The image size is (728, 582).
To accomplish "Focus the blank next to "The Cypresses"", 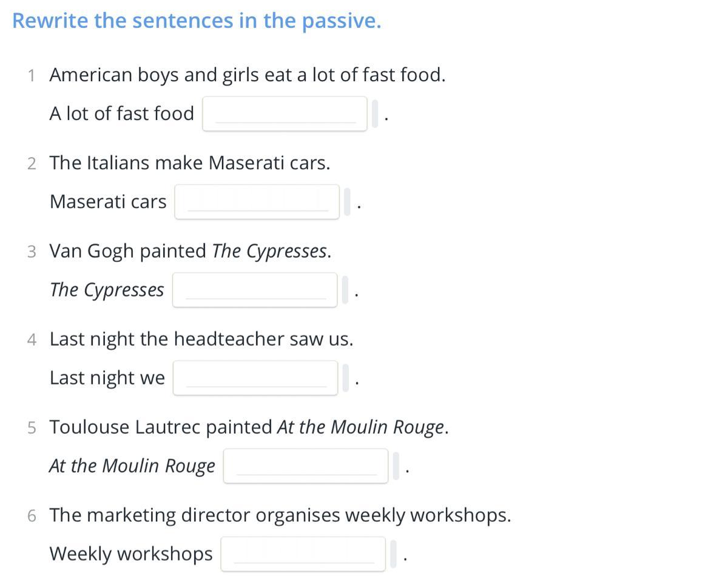I will coord(255,290).
